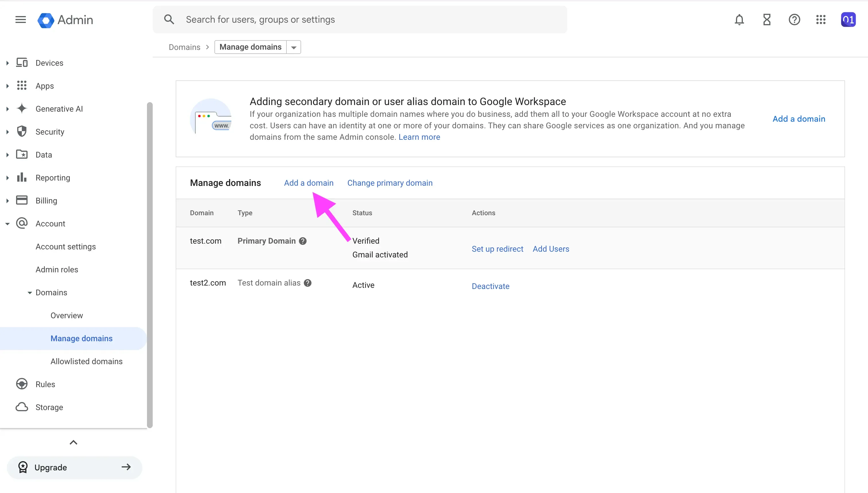Screen dimensions: 868x493
Task: Select the Reporting chart icon
Action: [22, 177]
